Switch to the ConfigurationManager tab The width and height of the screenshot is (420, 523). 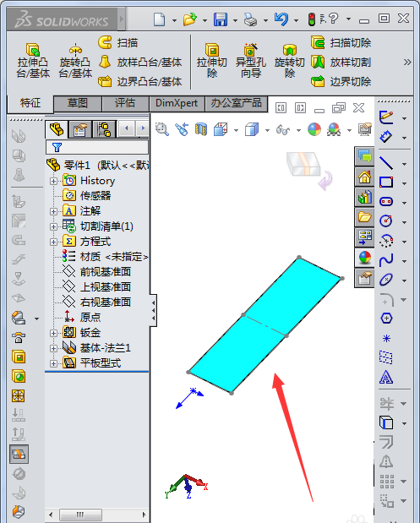pos(104,129)
